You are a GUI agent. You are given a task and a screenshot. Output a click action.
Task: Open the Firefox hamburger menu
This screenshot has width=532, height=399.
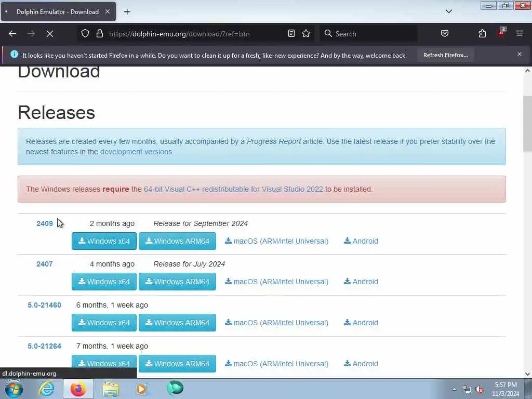(x=520, y=33)
